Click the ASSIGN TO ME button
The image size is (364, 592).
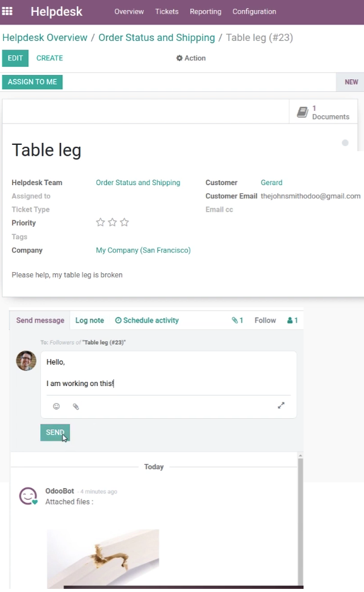point(33,82)
